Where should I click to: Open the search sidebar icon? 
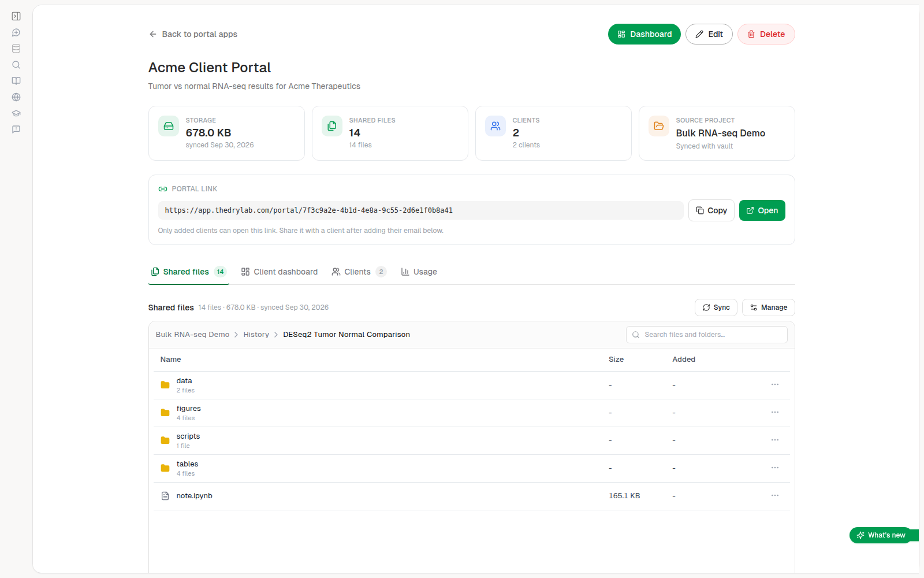(16, 65)
